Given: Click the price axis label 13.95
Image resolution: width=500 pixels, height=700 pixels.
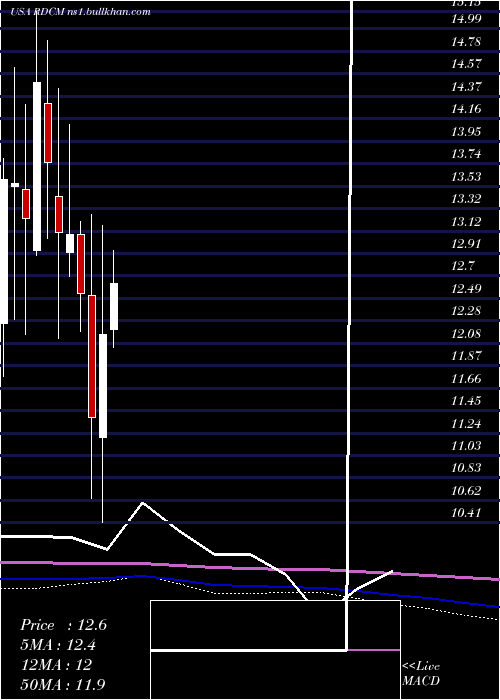Looking at the screenshot, I should point(466,132).
